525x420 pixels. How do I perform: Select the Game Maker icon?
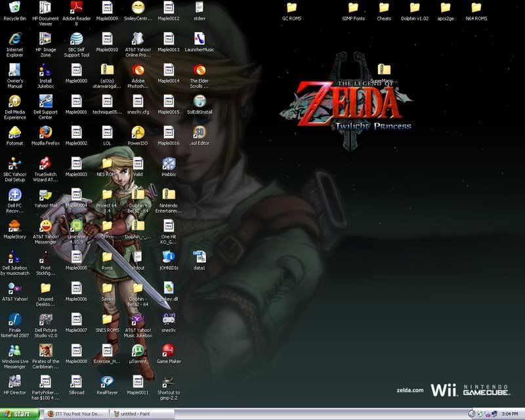pos(169,350)
